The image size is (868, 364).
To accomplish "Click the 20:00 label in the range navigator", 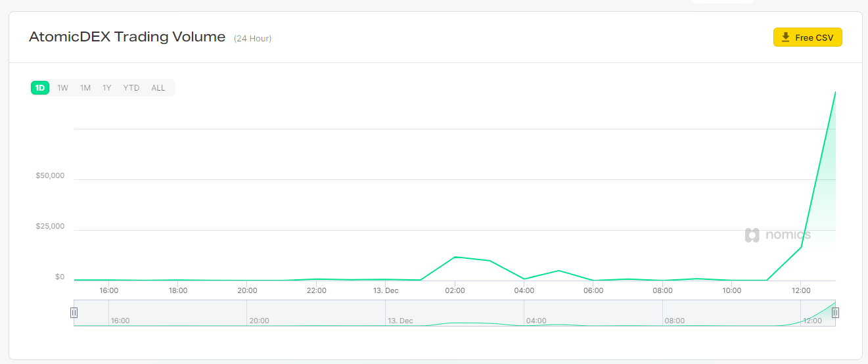I will [x=259, y=321].
